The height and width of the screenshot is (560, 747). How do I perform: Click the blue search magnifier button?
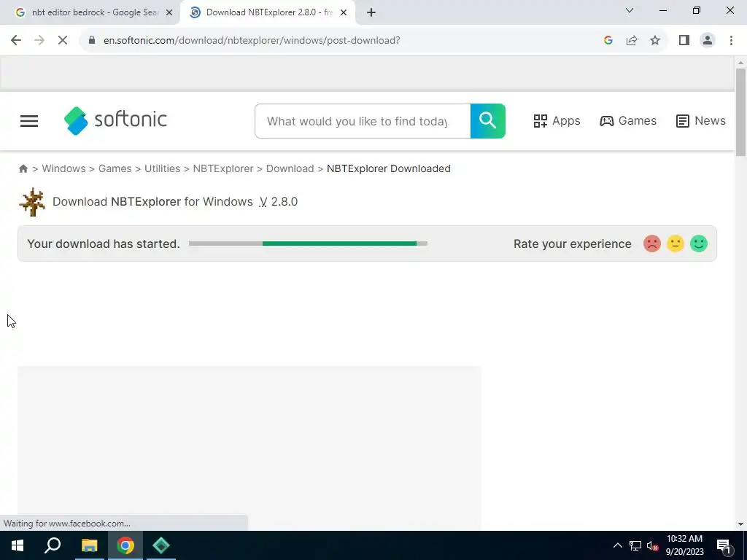[x=488, y=121]
